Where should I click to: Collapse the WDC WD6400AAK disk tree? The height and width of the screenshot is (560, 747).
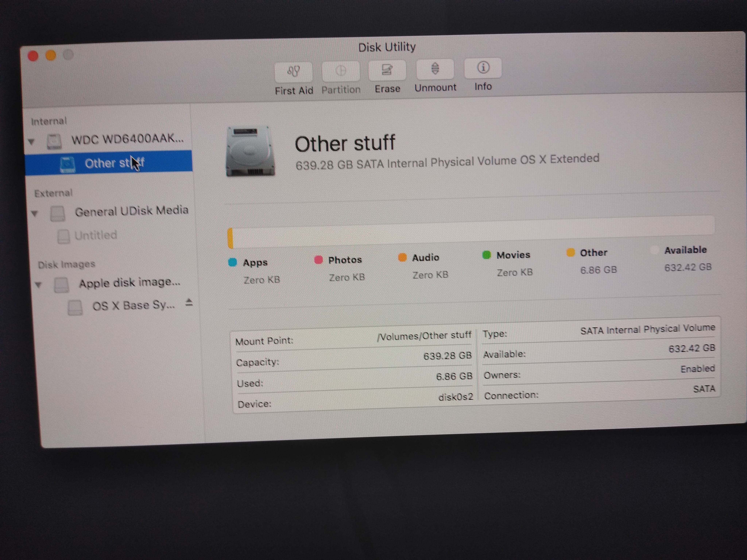click(31, 142)
